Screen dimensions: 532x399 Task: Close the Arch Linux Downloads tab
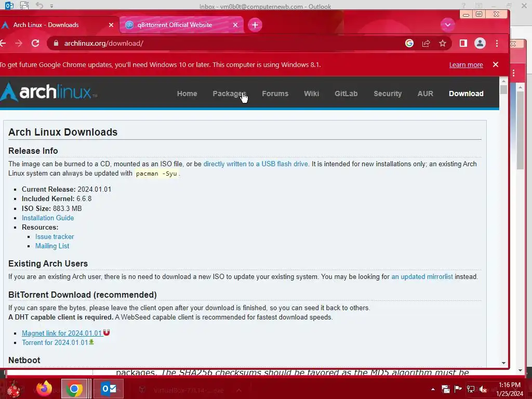click(111, 25)
